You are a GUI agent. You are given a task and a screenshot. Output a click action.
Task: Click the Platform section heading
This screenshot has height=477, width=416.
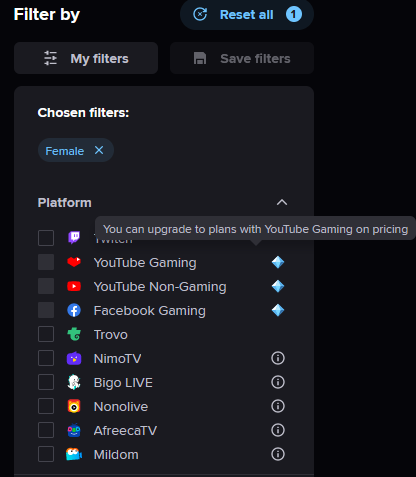click(65, 203)
